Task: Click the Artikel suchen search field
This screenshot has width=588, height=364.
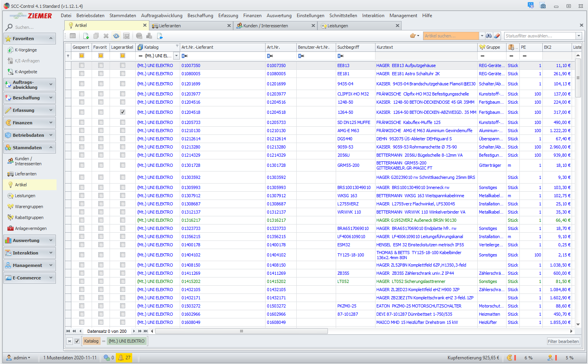Action: point(450,36)
